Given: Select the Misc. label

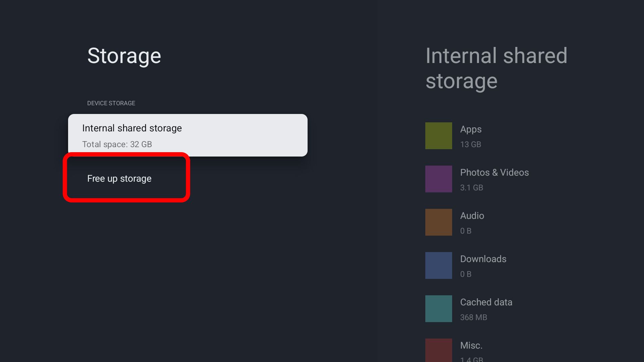Looking at the screenshot, I should coord(471,345).
